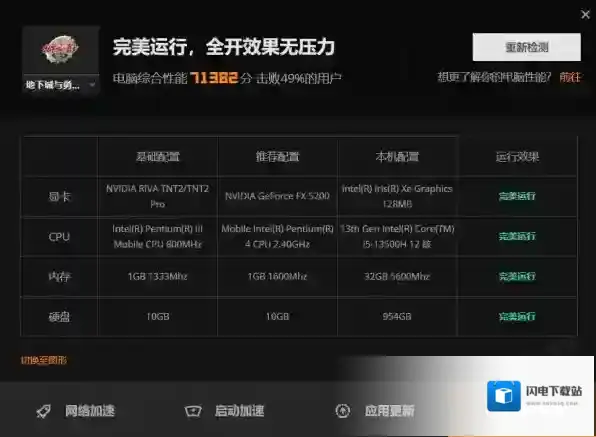Viewport: 596px width, 437px height.
Task: Click the 应用更新 upload icon
Action: [342, 411]
